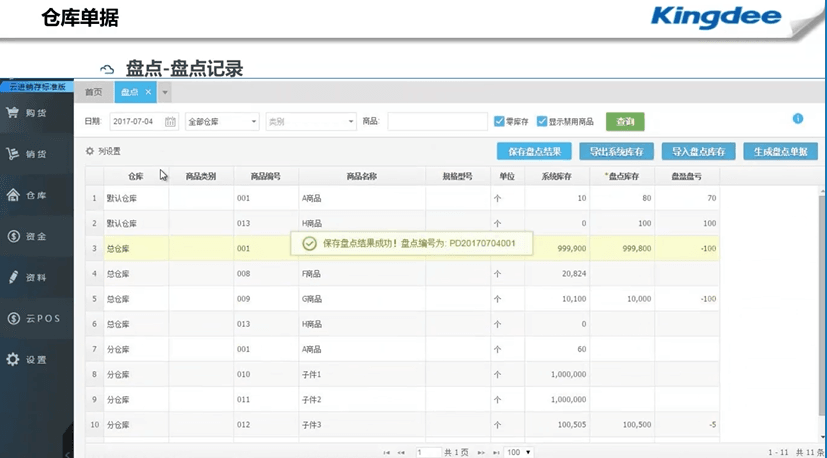The height and width of the screenshot is (458, 827).
Task: Toggle the 零库存 checkbox
Action: point(499,121)
